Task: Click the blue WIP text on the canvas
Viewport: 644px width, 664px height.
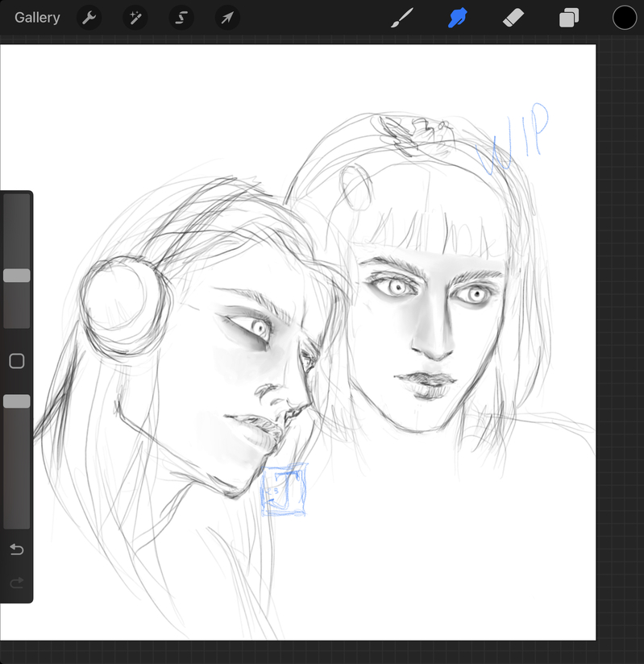Action: point(513,139)
